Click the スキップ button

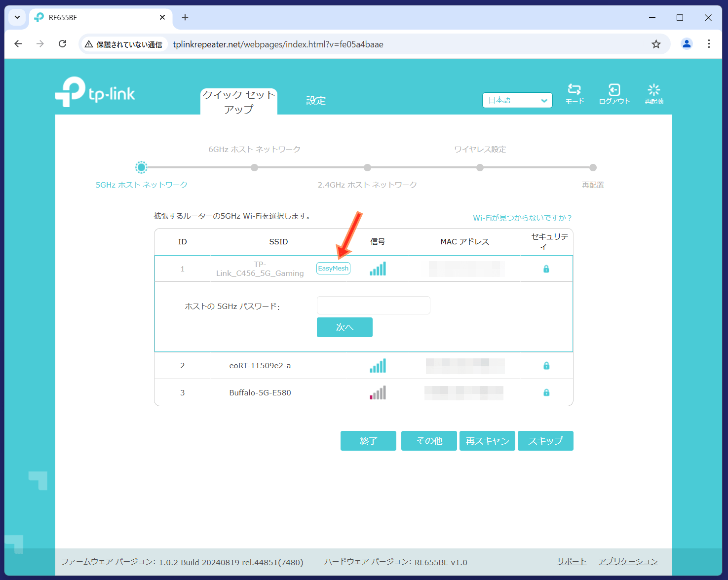(546, 441)
